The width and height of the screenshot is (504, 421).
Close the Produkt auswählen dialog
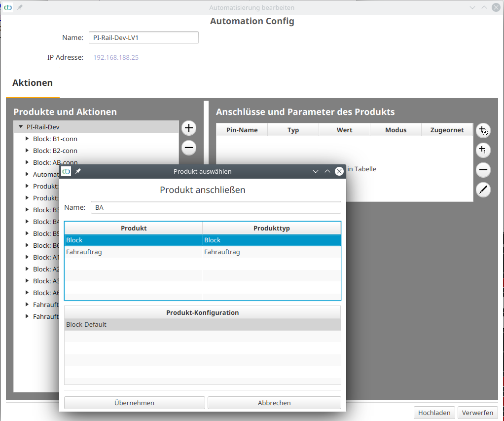pos(339,171)
